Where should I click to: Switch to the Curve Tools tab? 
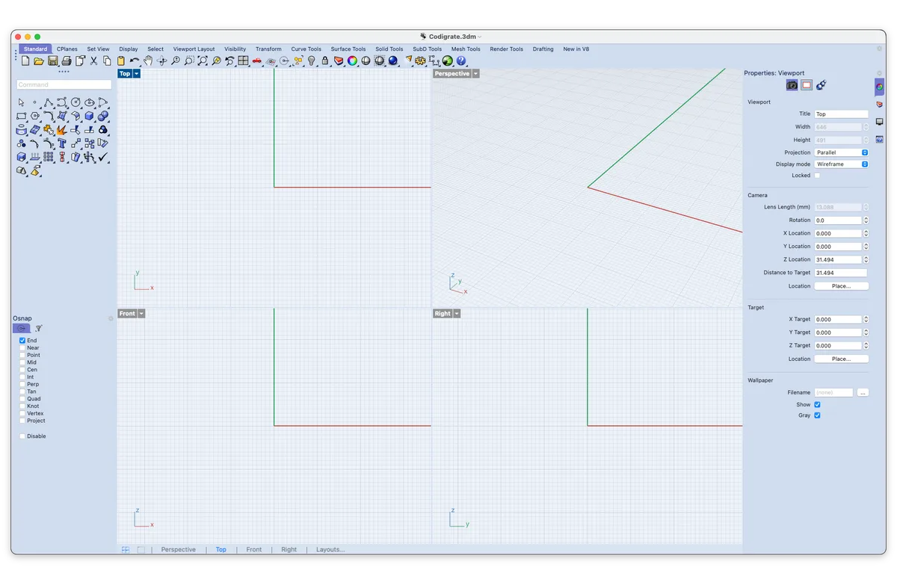coord(306,49)
